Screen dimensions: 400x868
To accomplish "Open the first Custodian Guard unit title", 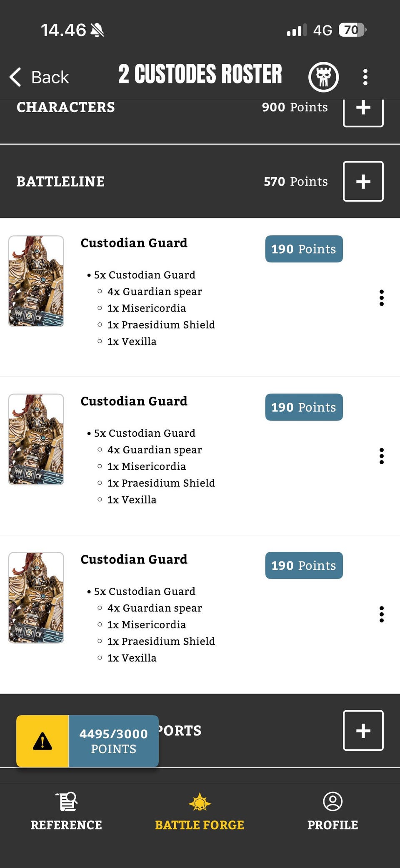I will coord(134,243).
